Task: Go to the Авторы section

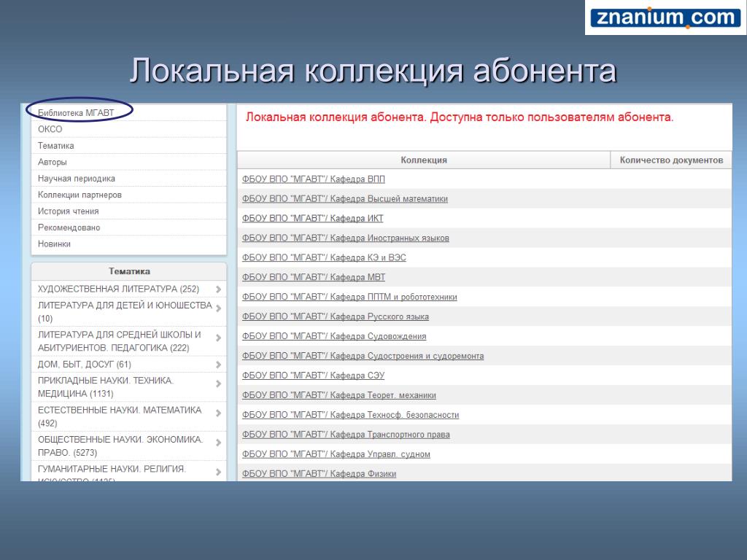Action: pos(53,162)
